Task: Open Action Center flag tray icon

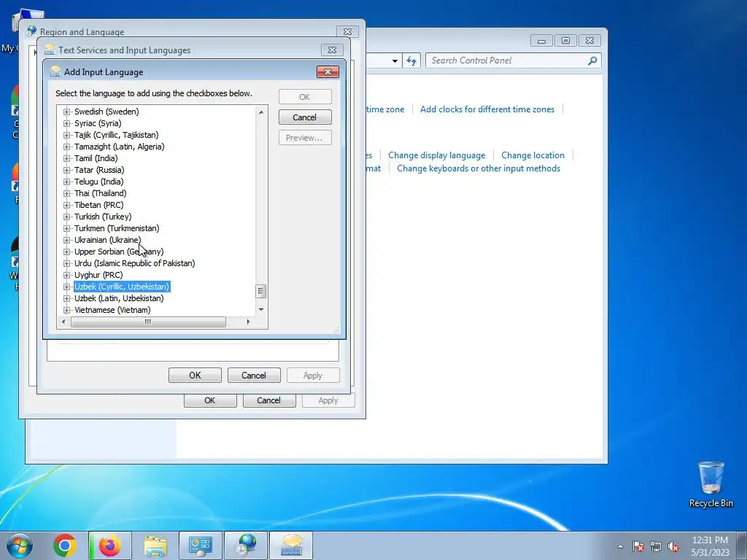Action: pos(638,546)
